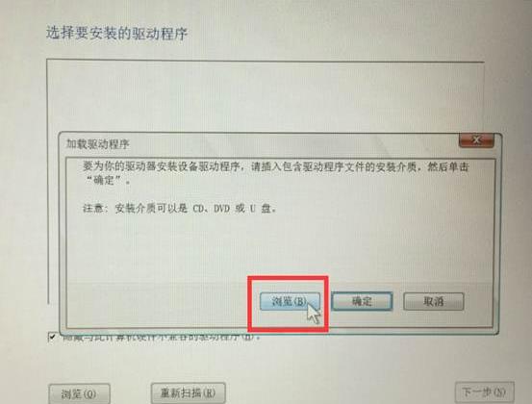Click the bottom-left 浏览(O) button

point(79,393)
